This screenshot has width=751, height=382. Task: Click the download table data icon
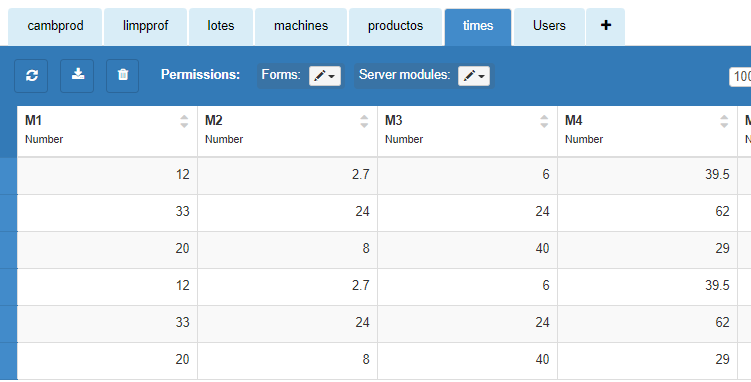[x=77, y=76]
